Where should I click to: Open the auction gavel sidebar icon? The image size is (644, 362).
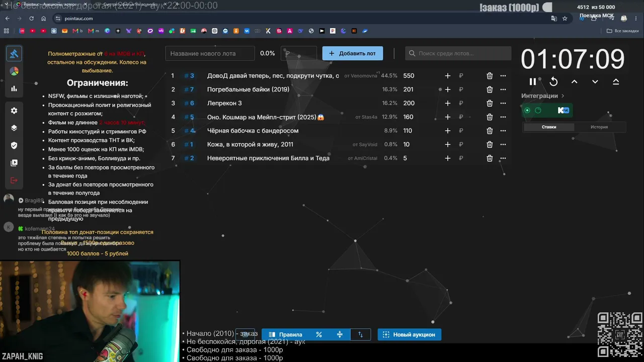coord(14,53)
